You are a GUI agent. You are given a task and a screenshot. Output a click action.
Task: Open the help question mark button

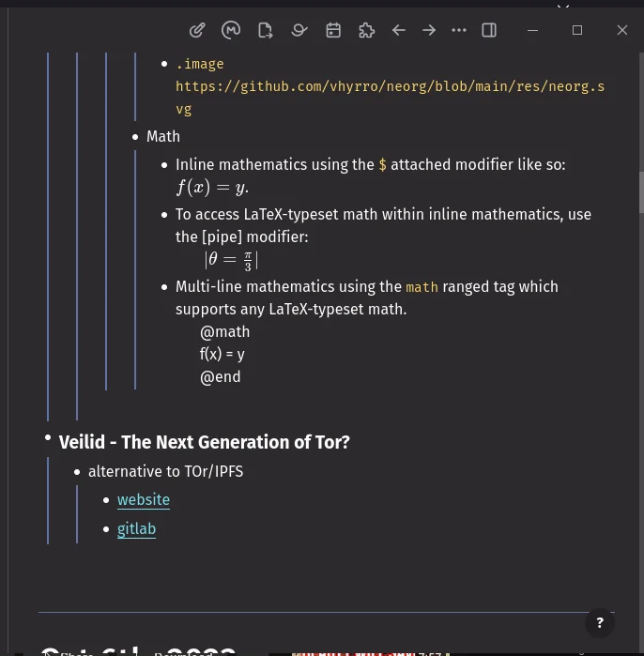[x=600, y=622]
